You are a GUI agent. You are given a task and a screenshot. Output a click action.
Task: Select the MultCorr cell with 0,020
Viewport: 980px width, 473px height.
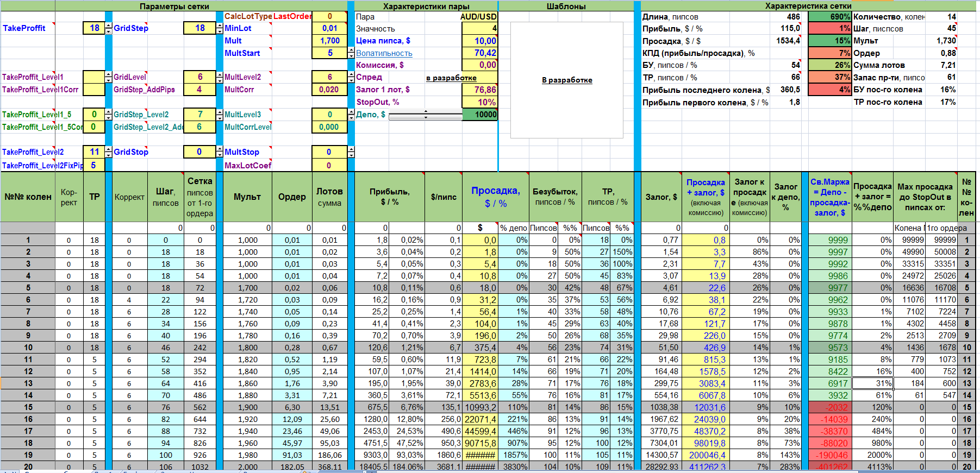[x=329, y=90]
